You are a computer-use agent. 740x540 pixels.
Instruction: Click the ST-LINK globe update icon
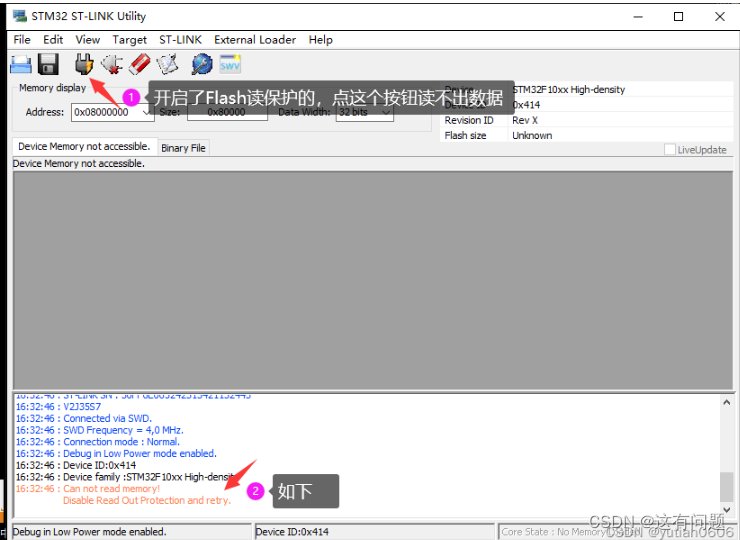202,64
